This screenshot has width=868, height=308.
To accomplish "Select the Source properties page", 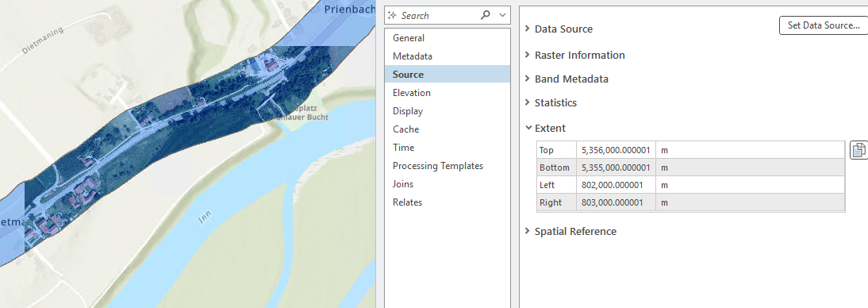I will (x=447, y=75).
